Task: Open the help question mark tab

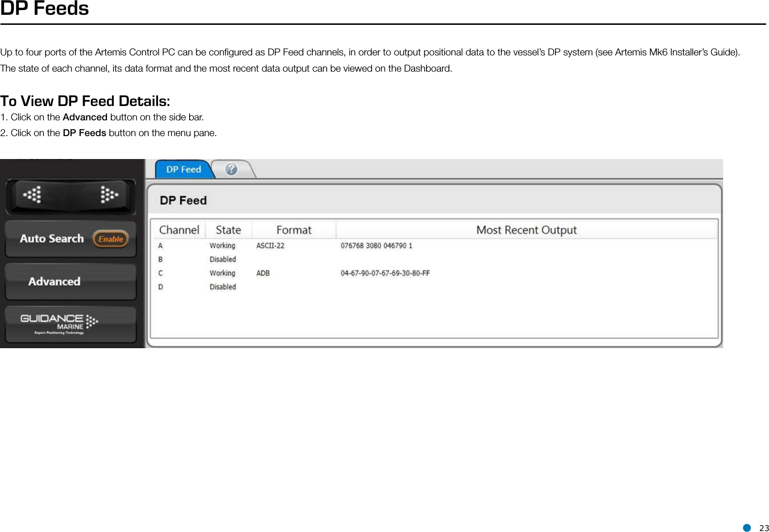Action: 232,169
